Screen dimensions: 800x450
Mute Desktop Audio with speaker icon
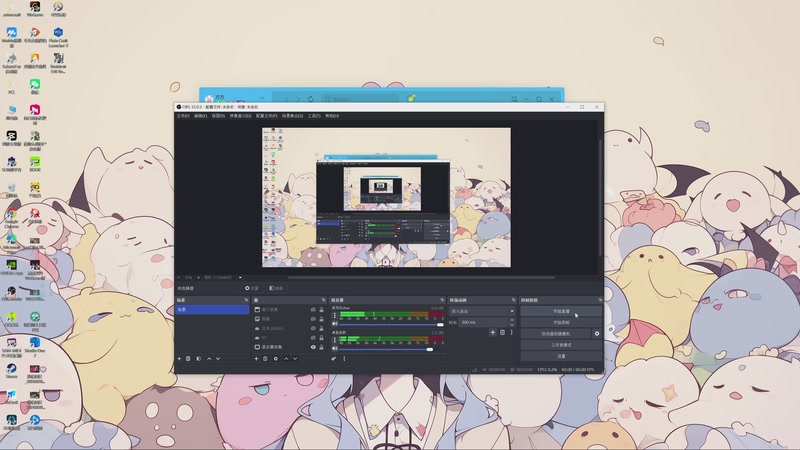(x=335, y=348)
